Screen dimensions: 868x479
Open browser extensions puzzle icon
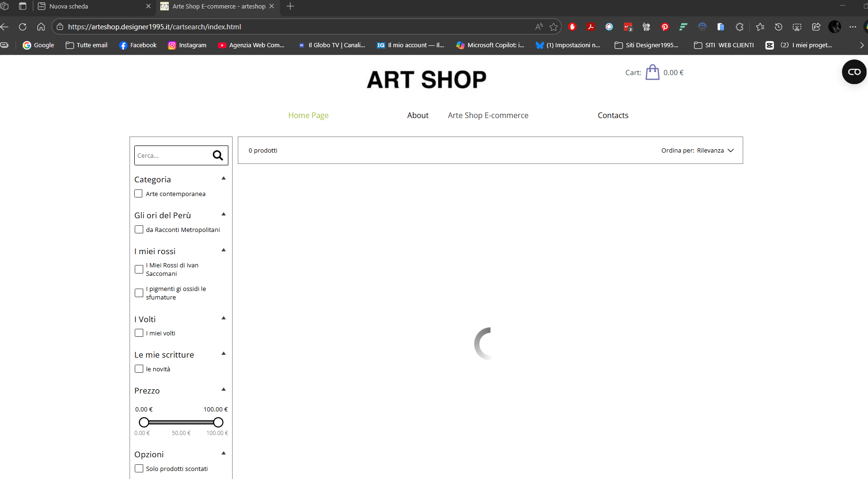tap(739, 27)
